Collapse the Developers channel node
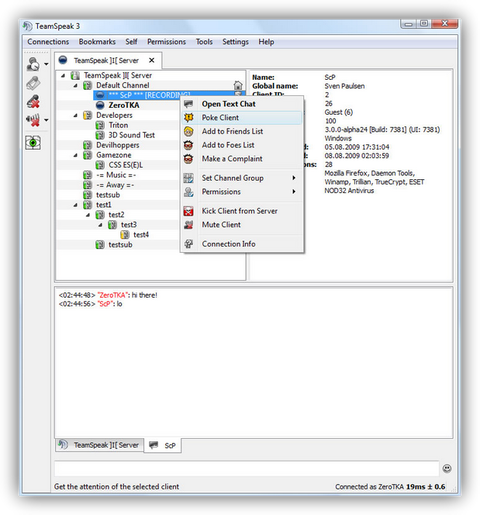The image size is (480, 515). (x=76, y=115)
